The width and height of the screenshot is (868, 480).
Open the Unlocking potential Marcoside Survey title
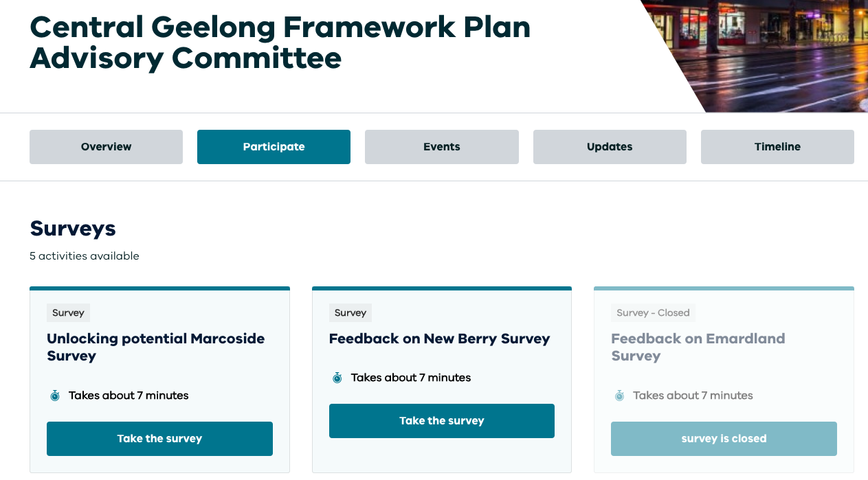tap(155, 347)
